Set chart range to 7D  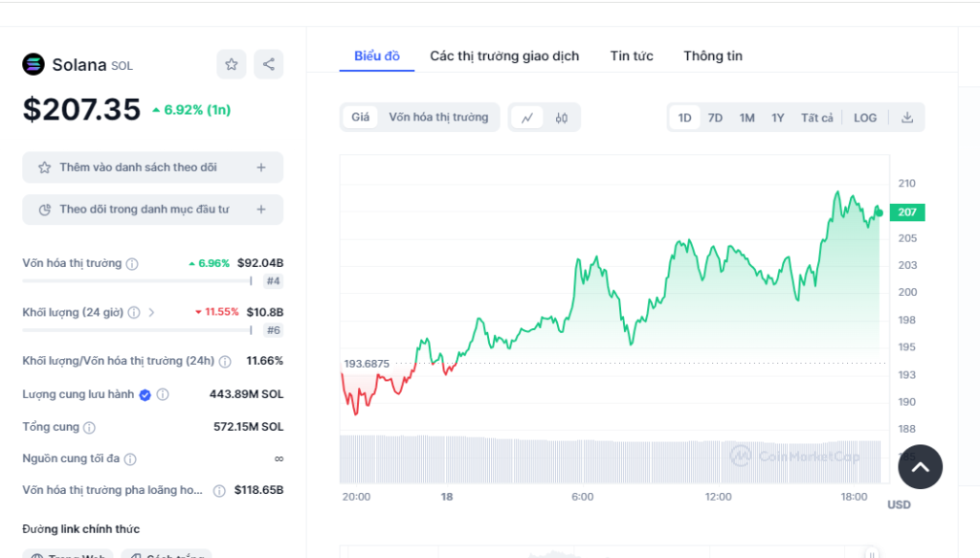coord(715,118)
